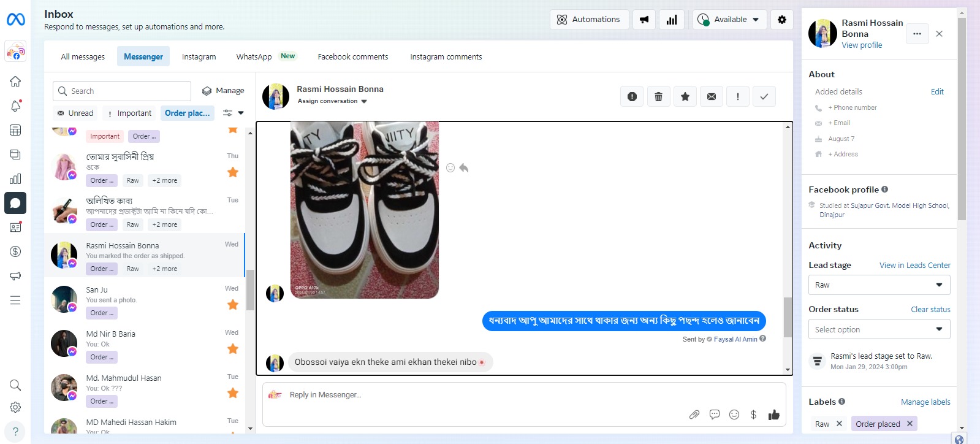The height and width of the screenshot is (444, 980).
Task: Switch to Messenger tab
Action: pos(143,56)
